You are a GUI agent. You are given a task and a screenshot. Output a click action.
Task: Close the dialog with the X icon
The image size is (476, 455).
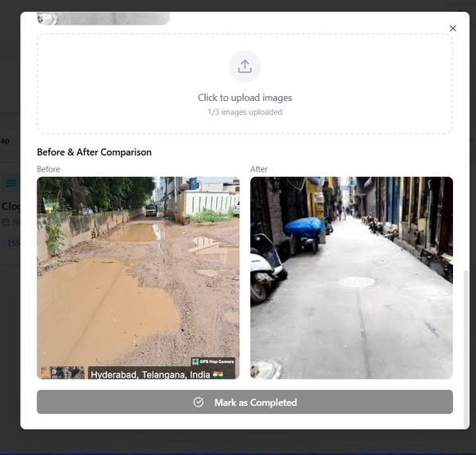453,29
